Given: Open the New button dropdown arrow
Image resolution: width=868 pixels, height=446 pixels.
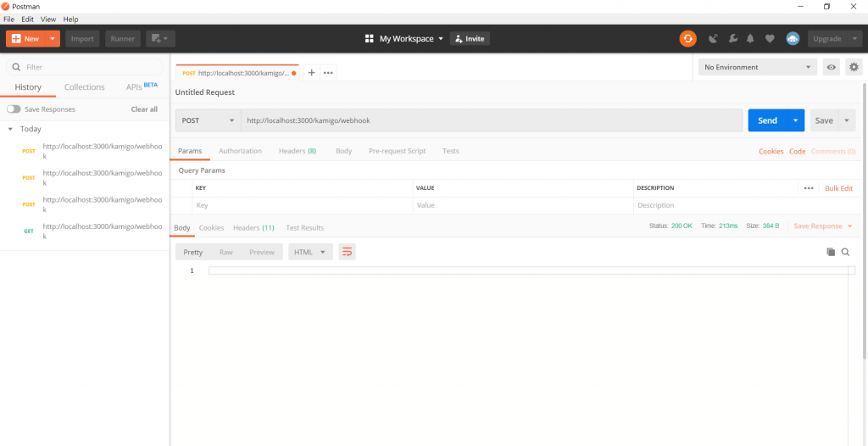Looking at the screenshot, I should 52,39.
